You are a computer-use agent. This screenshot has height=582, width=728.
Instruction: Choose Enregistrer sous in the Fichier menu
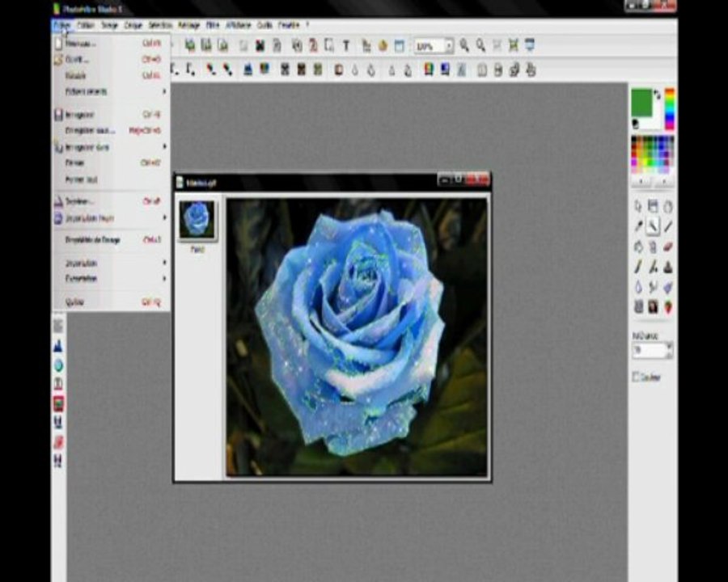click(112, 131)
